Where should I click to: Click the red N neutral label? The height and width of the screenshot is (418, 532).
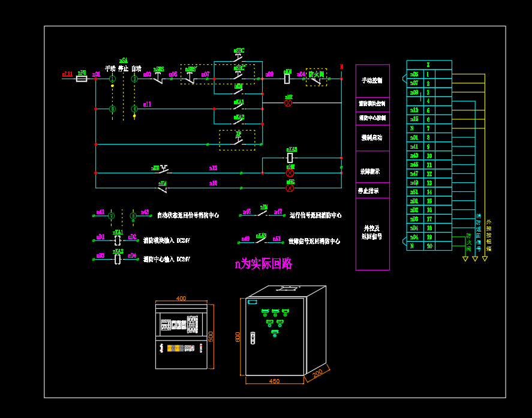coord(342,67)
